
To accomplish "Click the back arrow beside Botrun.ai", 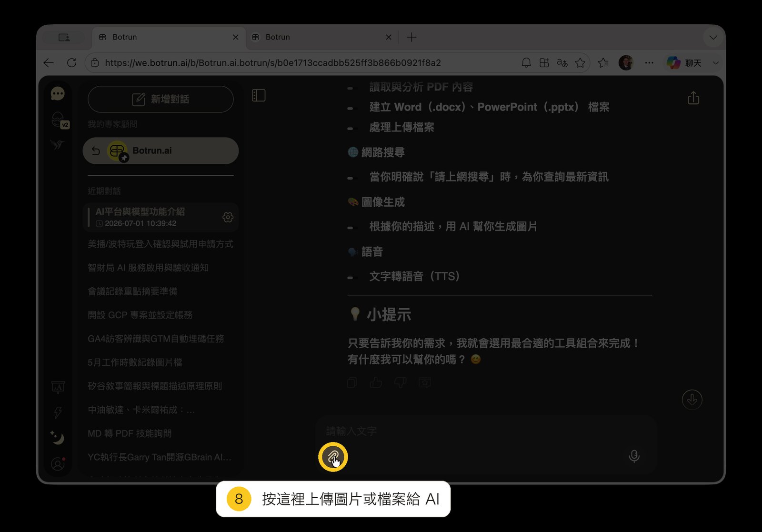I will 96,151.
